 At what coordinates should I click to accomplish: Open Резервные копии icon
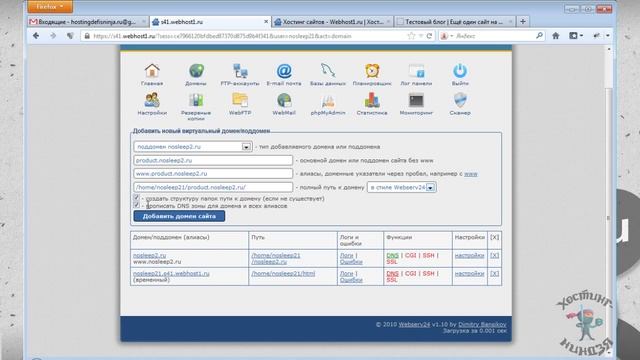196,100
